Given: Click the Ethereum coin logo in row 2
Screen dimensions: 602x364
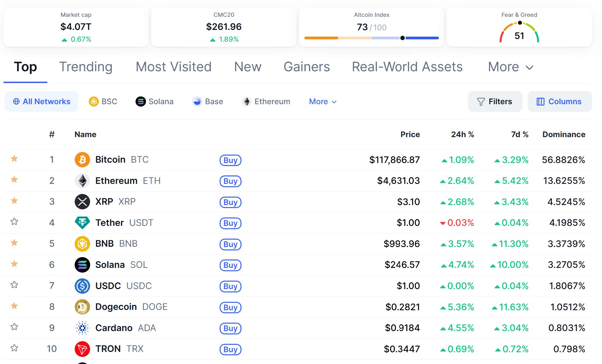Looking at the screenshot, I should pos(82,181).
